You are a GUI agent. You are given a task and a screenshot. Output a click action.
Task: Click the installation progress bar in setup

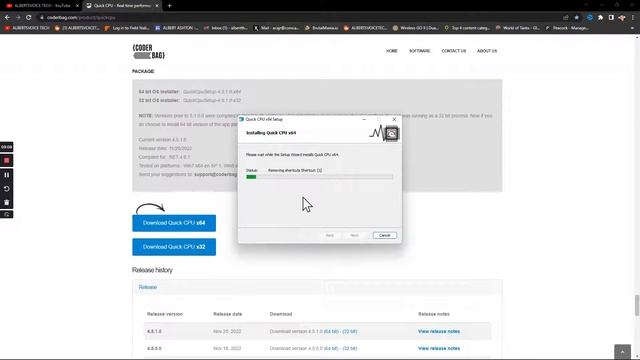[x=320, y=177]
